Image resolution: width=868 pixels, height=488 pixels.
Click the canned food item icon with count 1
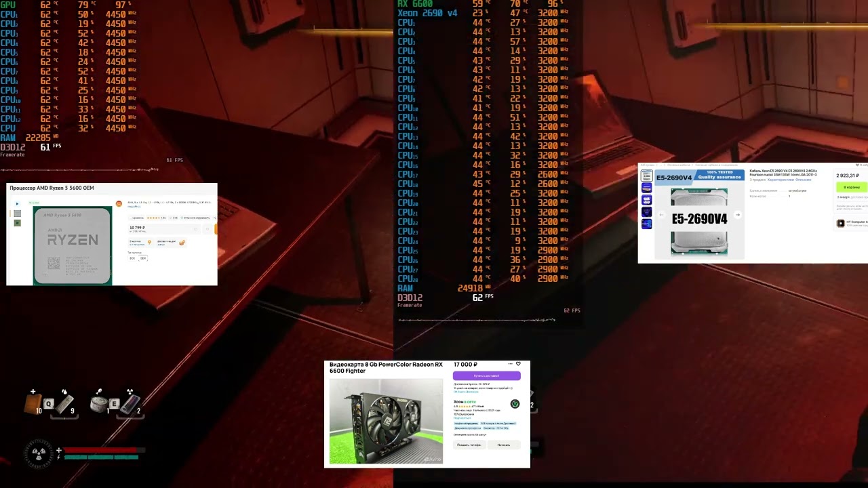tap(100, 403)
